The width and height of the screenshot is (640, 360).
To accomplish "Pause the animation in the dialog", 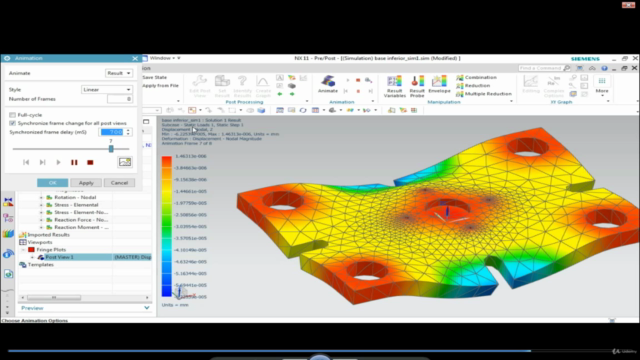I will 74,162.
